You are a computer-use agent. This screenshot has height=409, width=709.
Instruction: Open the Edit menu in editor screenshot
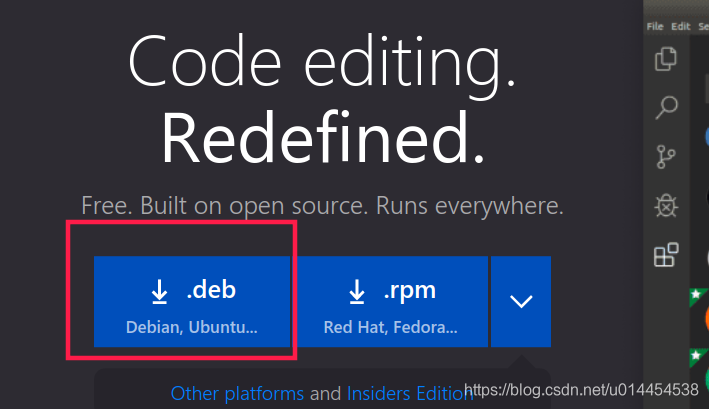click(681, 27)
